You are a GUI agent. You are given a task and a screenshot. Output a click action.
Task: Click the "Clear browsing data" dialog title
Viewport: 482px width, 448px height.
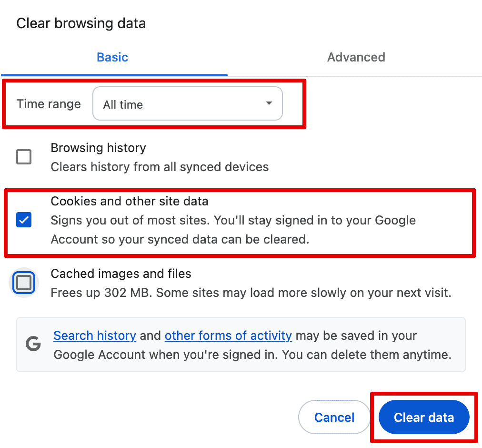tap(81, 23)
